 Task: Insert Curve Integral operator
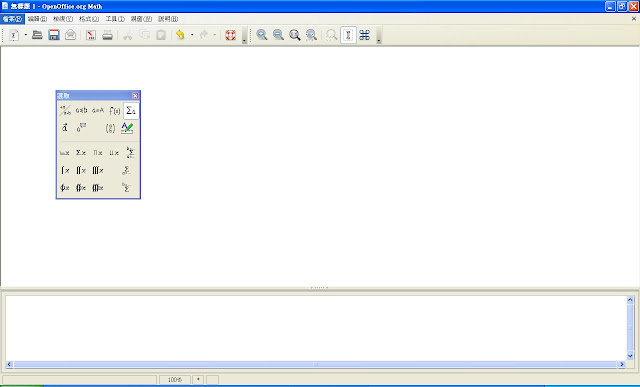pyautogui.click(x=64, y=188)
